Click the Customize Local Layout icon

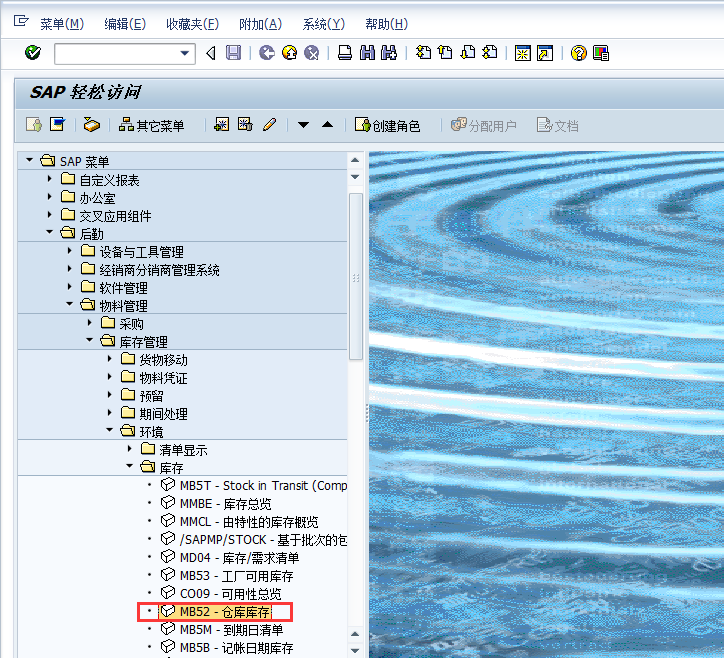point(601,53)
